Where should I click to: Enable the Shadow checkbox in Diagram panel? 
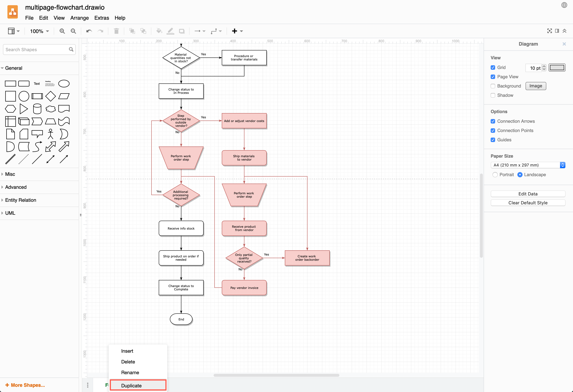pos(493,95)
